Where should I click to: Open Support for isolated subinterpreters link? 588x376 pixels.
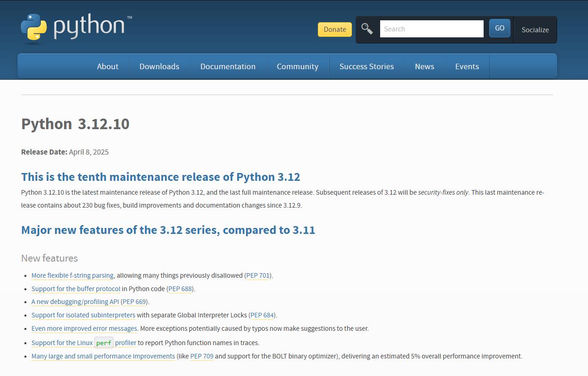pyautogui.click(x=83, y=315)
